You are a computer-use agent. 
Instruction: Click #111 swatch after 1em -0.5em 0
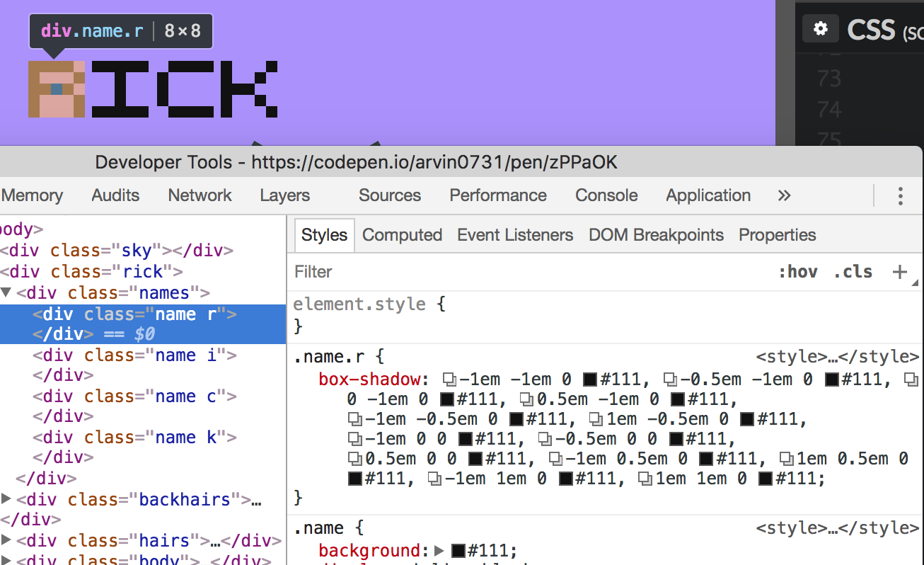[746, 419]
